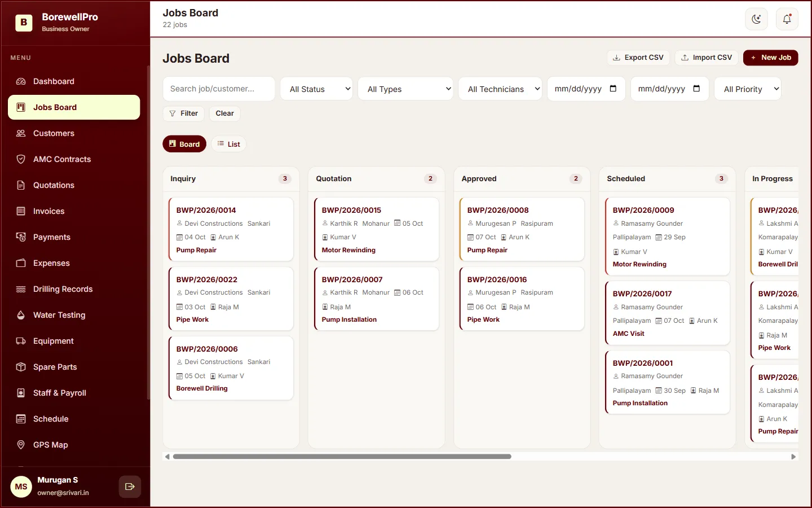Toggle dark mode moon icon
Viewport: 812px width, 508px height.
point(757,19)
